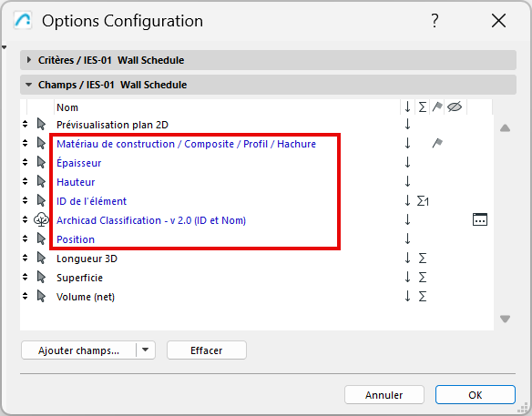This screenshot has height=416, width=532.
Task: Select the Hauteur field
Action: [x=76, y=182]
